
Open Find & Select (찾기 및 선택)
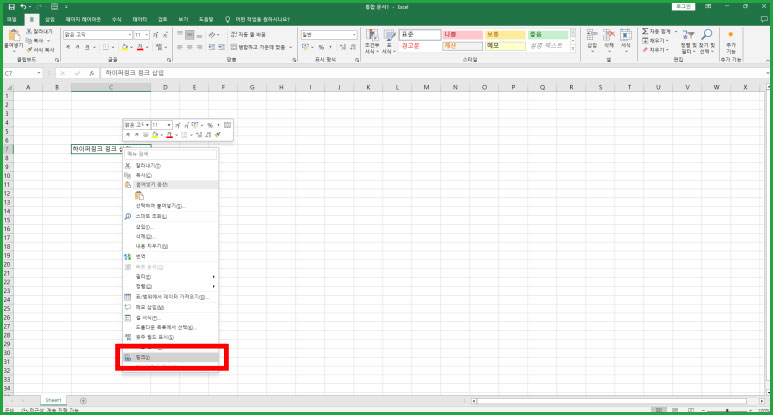click(706, 41)
